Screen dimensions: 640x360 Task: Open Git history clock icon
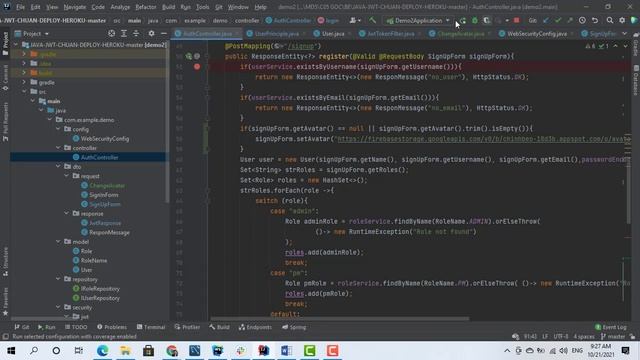coord(582,20)
